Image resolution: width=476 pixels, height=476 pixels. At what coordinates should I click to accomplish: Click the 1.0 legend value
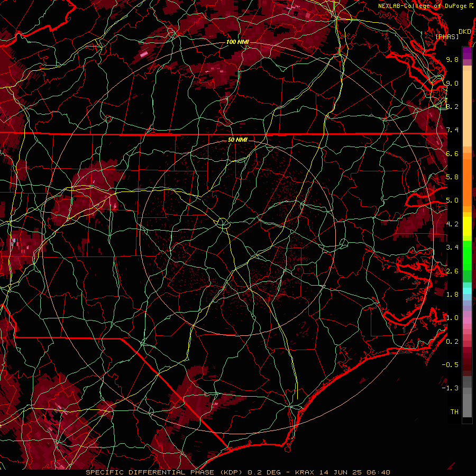click(x=452, y=318)
